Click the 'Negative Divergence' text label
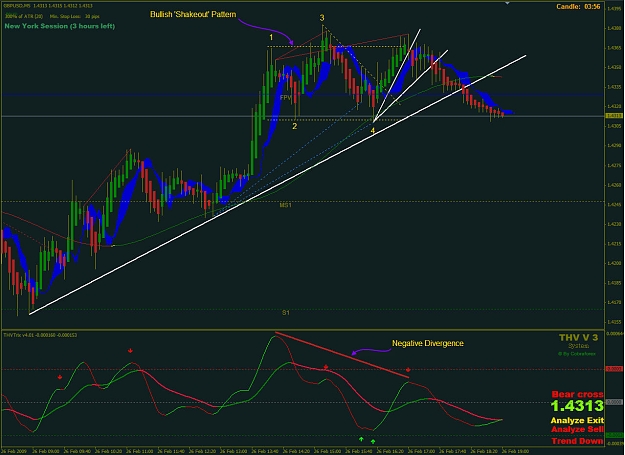The height and width of the screenshot is (455, 625). [x=428, y=343]
